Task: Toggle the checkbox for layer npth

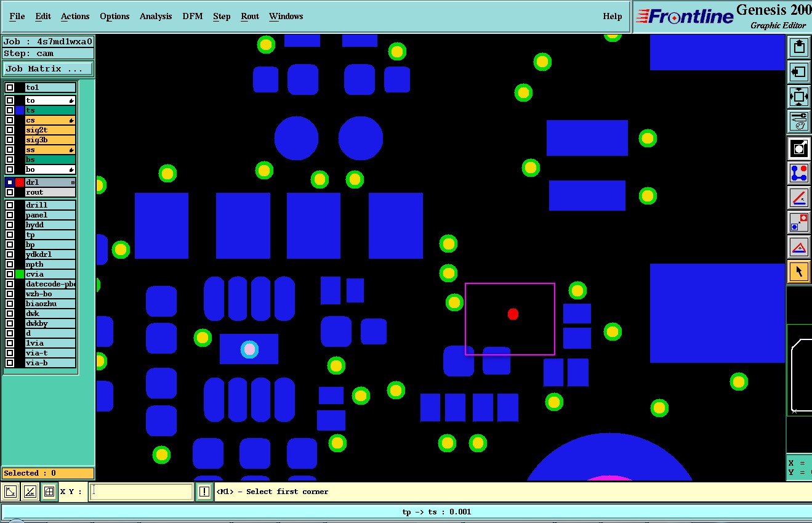Action: [x=10, y=264]
